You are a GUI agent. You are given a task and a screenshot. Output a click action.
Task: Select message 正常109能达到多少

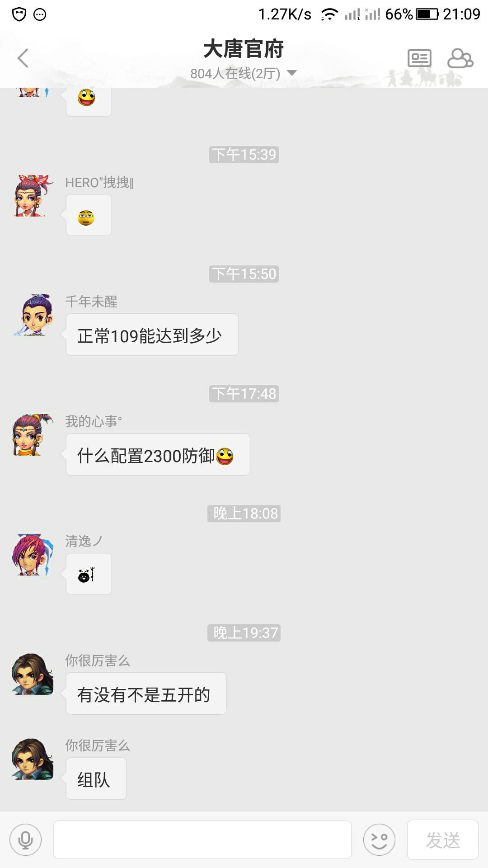pos(152,335)
